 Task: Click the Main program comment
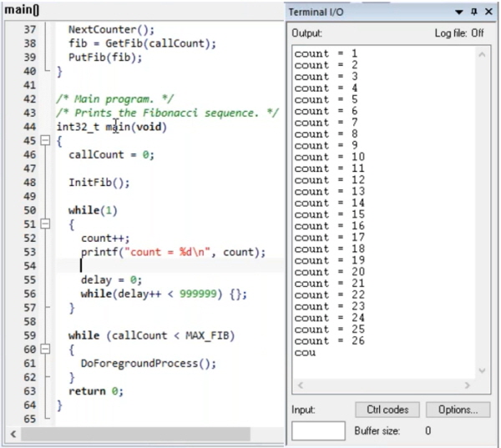[x=115, y=99]
